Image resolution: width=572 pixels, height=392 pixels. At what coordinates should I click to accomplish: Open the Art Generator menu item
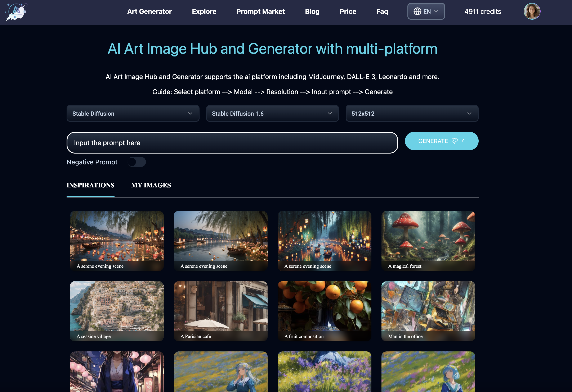149,12
